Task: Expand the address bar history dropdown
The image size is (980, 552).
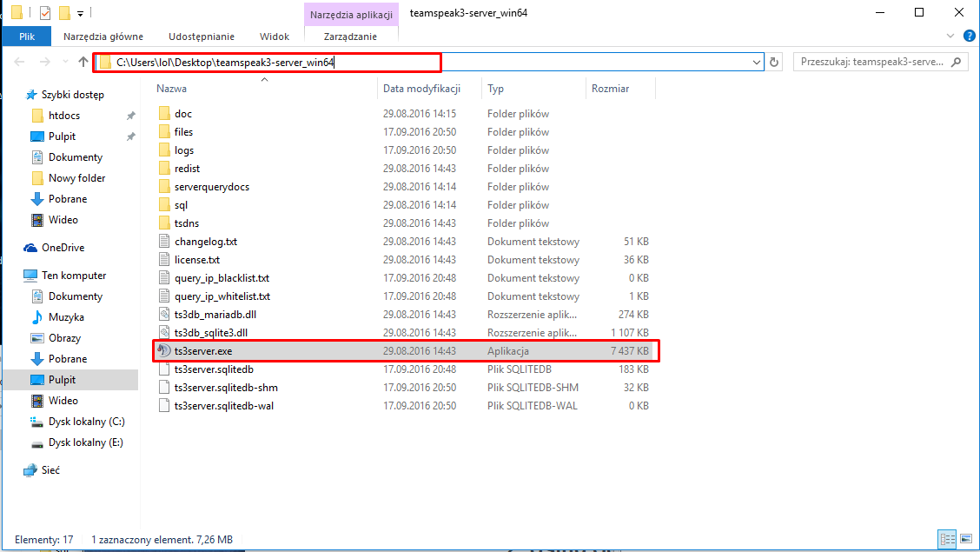Action: point(756,62)
